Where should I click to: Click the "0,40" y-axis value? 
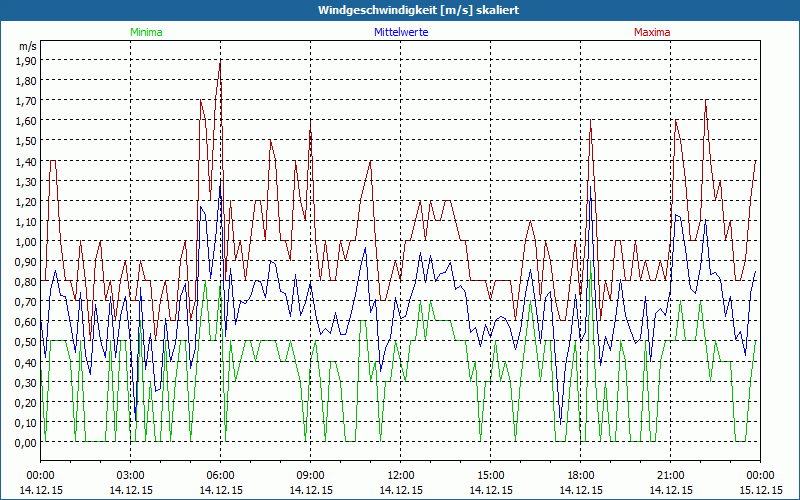(x=26, y=362)
